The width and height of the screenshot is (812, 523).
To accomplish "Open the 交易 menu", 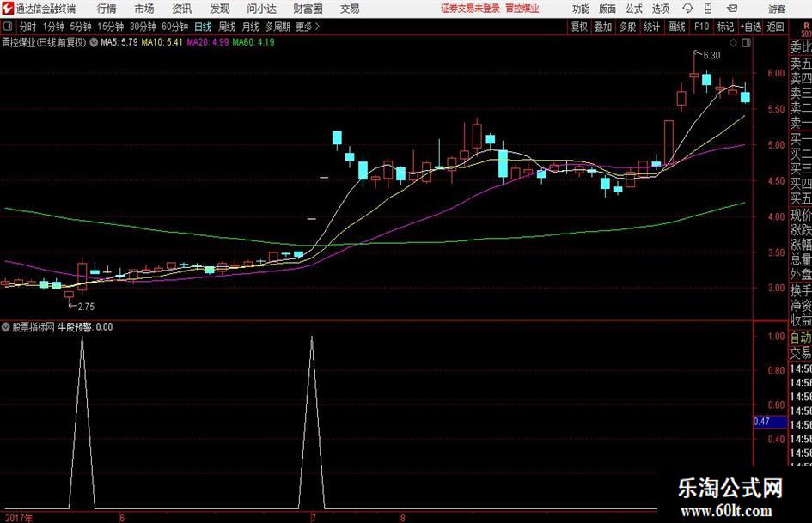I will 350,9.
